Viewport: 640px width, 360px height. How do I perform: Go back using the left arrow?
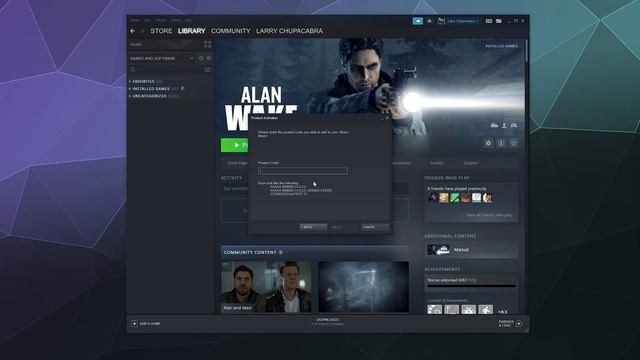[133, 31]
